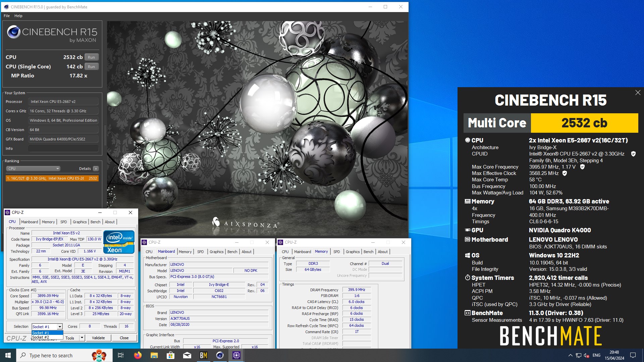Choose Socket #2 from the list
Viewport: 644px width, 362px height.
click(47, 337)
